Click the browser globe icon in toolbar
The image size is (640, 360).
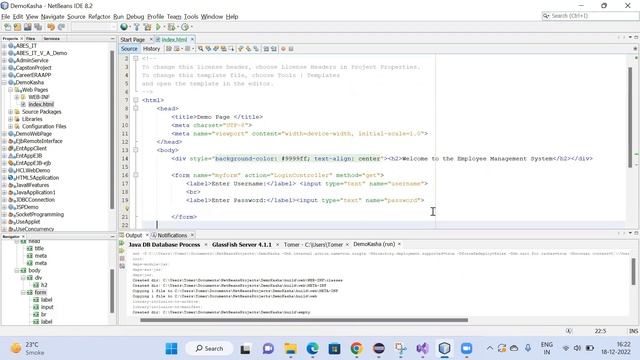pos(124,27)
